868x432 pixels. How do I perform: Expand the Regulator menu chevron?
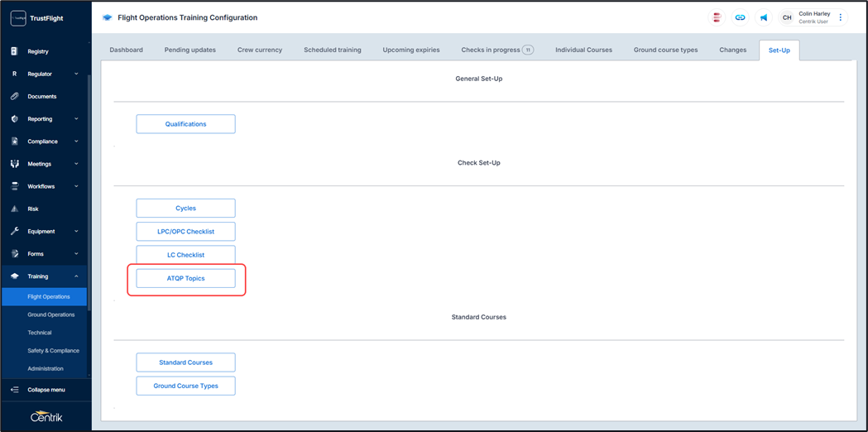coord(76,74)
